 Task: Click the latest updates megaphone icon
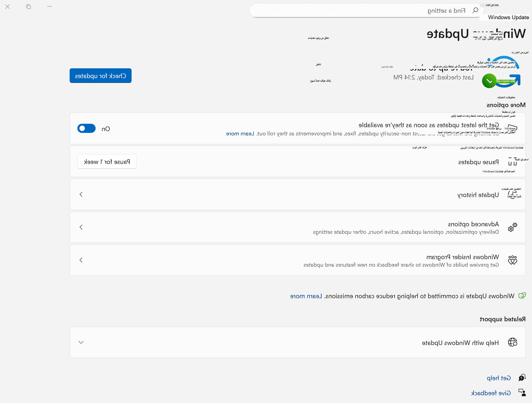(513, 128)
